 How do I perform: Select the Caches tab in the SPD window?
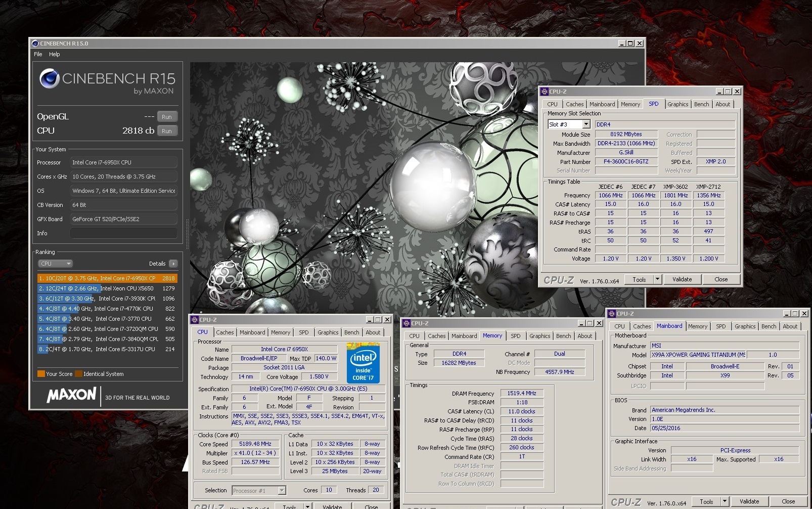pos(574,104)
